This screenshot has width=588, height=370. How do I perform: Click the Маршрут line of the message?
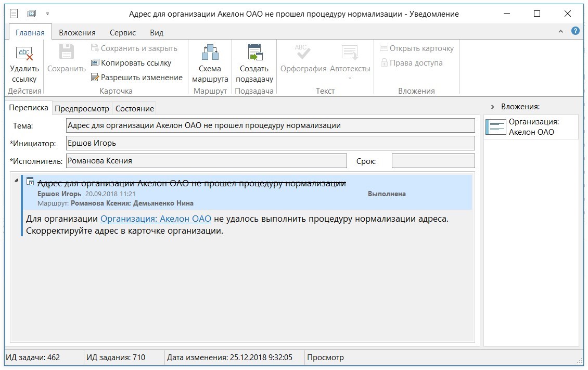(x=116, y=203)
